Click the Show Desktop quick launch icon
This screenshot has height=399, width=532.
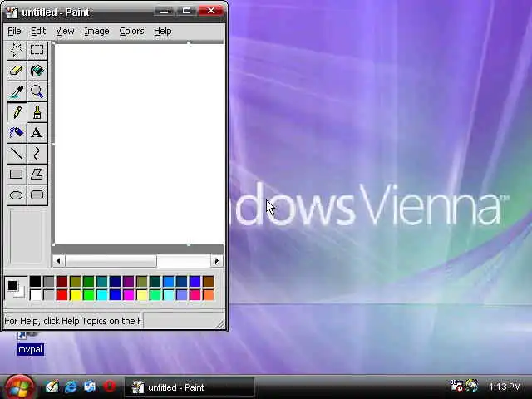pyautogui.click(x=90, y=387)
